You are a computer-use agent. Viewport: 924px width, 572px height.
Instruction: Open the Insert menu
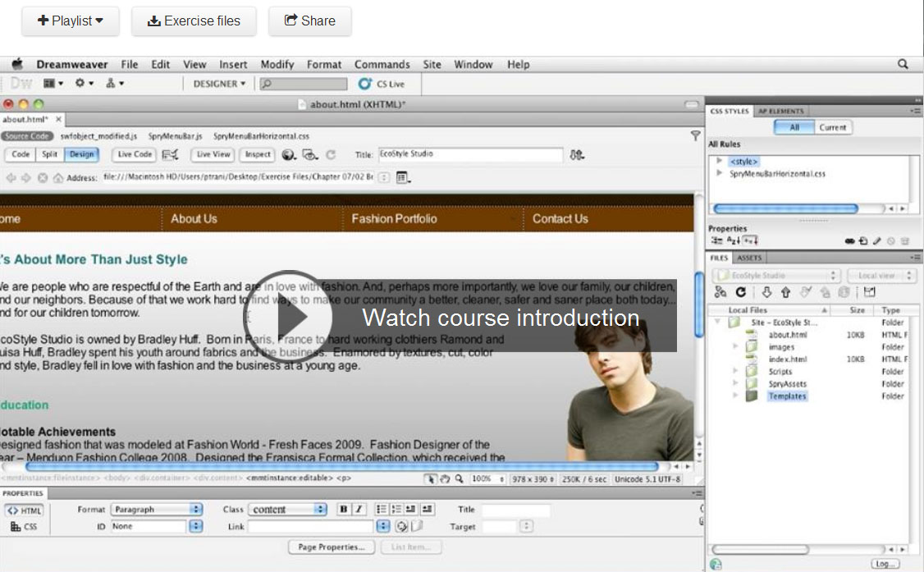233,64
